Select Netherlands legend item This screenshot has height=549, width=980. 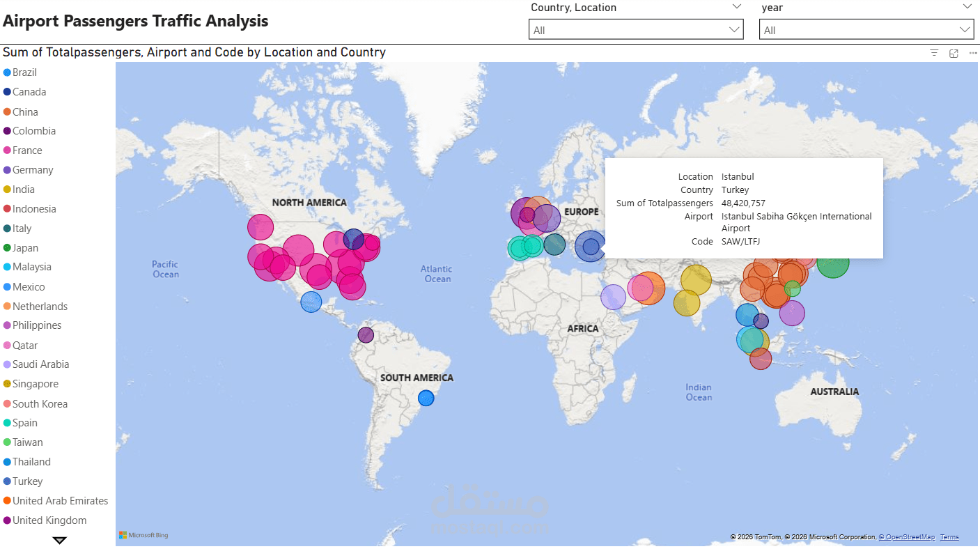[36, 307]
